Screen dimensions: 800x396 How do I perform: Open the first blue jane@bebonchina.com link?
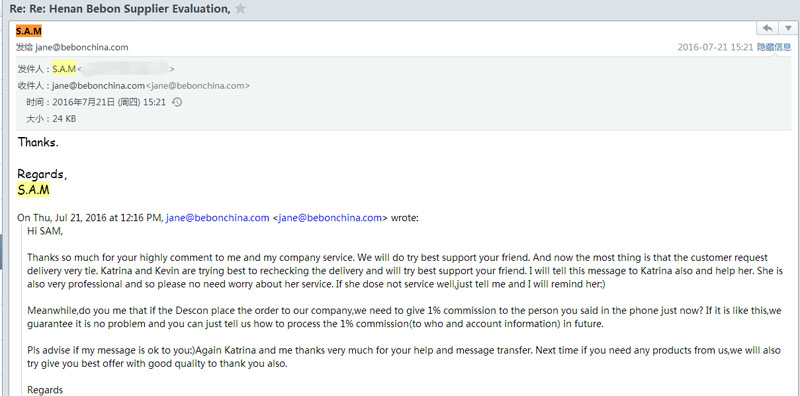[x=217, y=218]
